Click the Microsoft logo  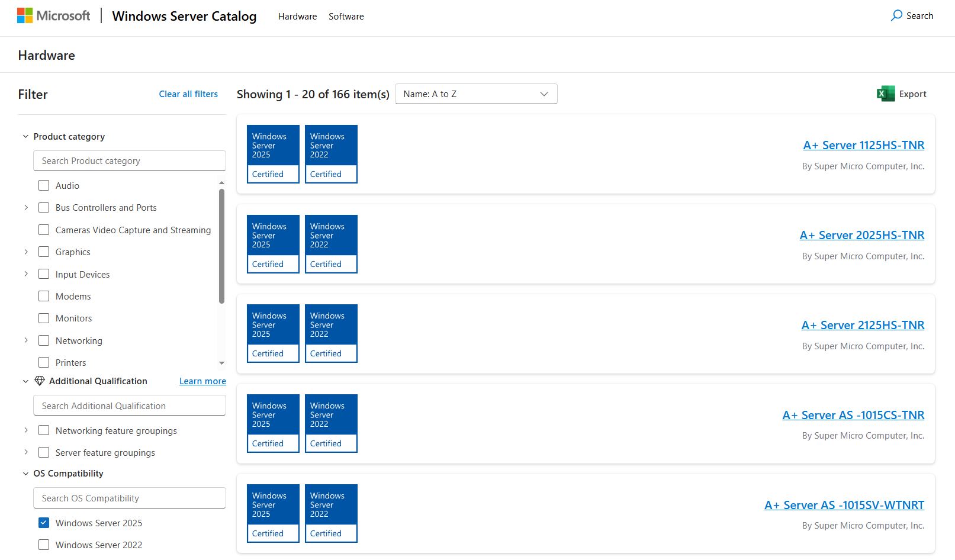(x=54, y=16)
